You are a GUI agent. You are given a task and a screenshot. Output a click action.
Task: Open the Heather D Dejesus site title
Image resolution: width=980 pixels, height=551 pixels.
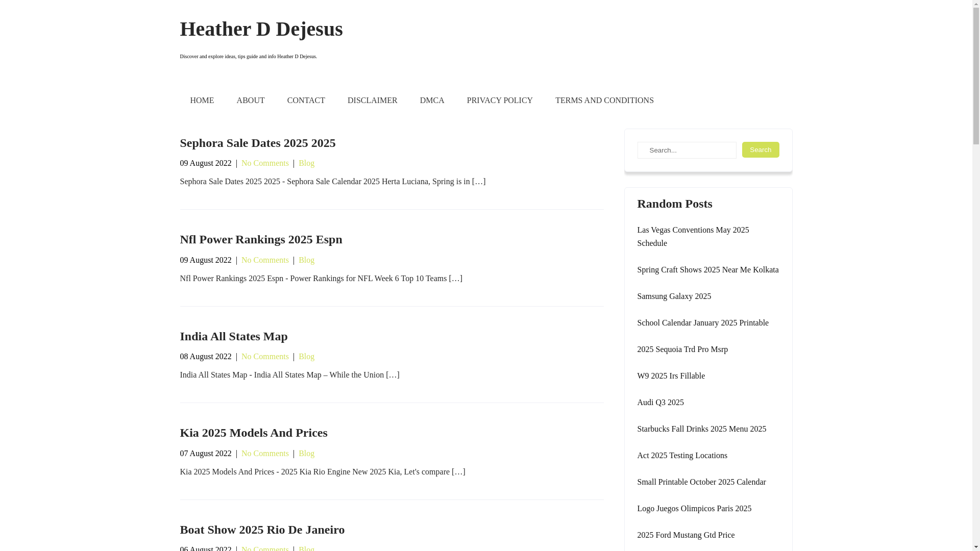tap(261, 29)
